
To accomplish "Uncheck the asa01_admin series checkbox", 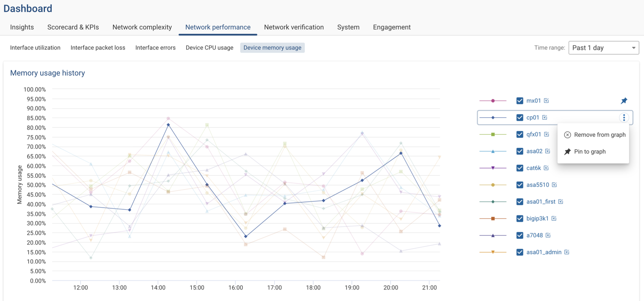I will (x=520, y=252).
